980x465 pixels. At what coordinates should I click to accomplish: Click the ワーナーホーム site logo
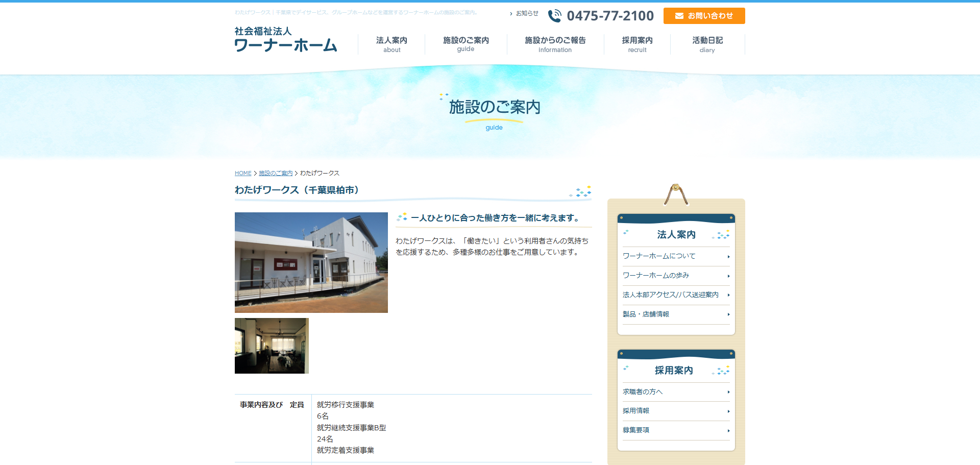click(285, 40)
